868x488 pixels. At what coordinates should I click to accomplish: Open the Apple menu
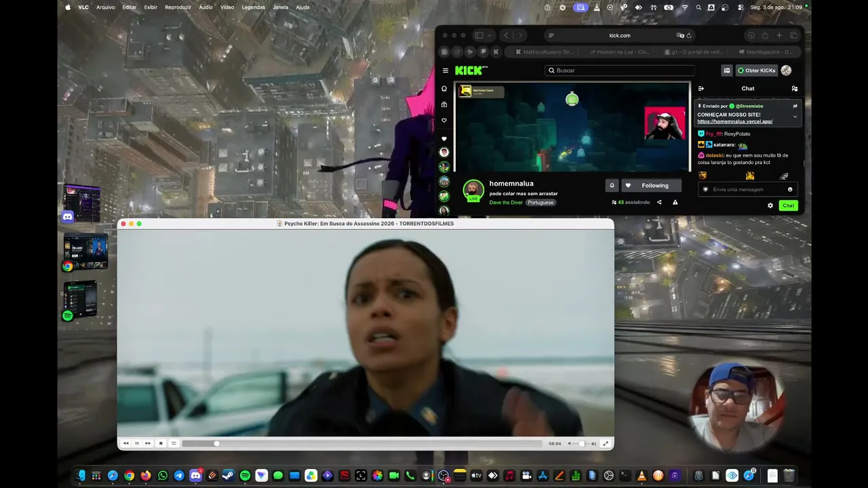pyautogui.click(x=68, y=7)
